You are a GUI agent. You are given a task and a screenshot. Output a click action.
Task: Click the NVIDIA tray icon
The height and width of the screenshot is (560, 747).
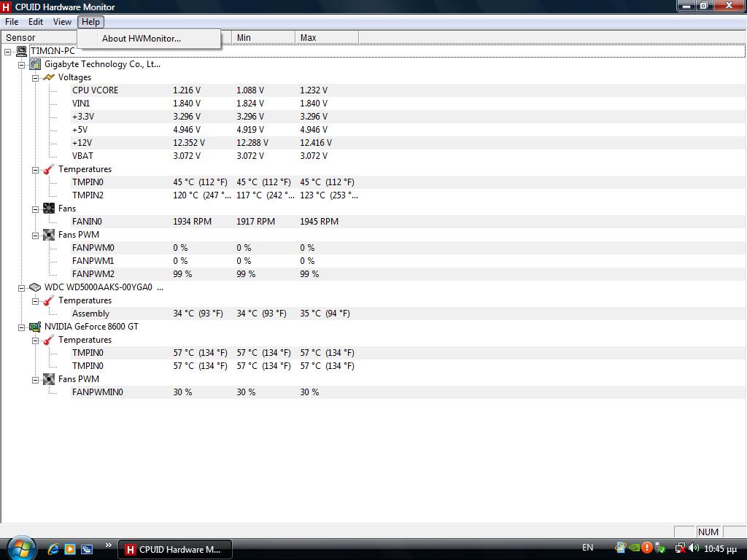coord(634,548)
